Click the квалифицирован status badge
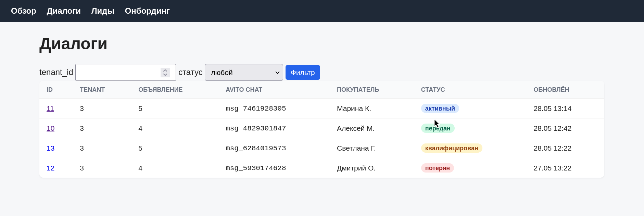This screenshot has width=644, height=216. coord(452,148)
